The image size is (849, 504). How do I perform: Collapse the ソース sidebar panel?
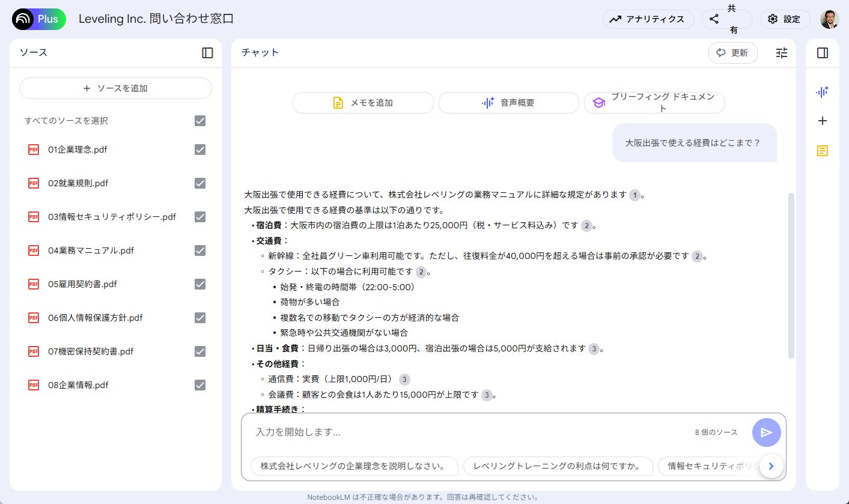[207, 53]
